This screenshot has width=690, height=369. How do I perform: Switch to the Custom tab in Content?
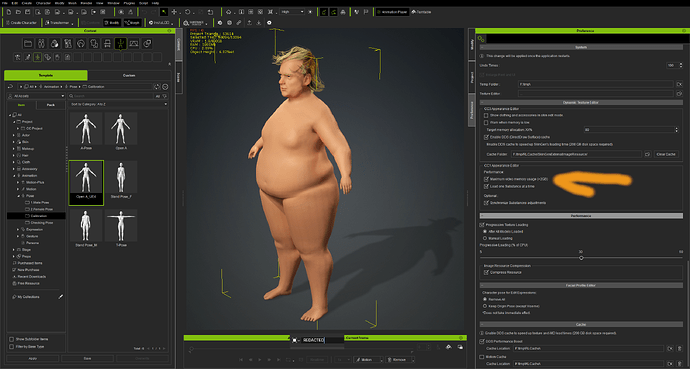tap(128, 75)
